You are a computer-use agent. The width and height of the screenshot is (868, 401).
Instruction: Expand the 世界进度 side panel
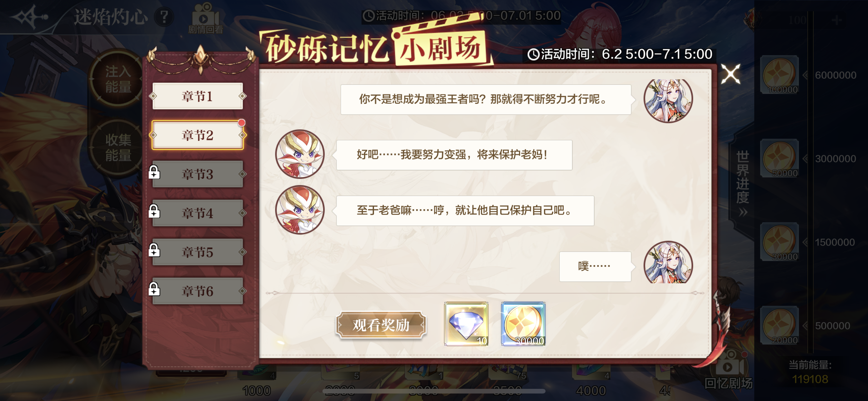click(742, 184)
